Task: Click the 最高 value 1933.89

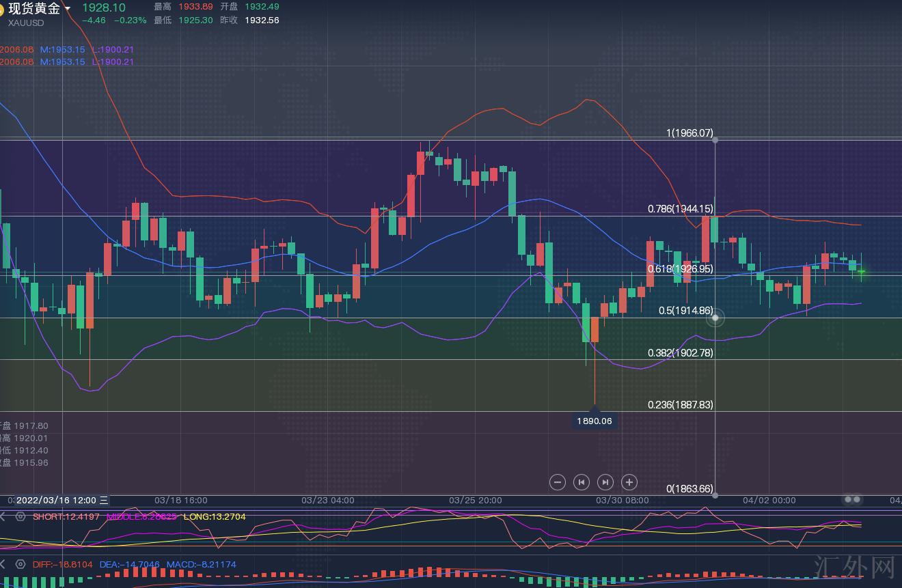Action: [195, 6]
